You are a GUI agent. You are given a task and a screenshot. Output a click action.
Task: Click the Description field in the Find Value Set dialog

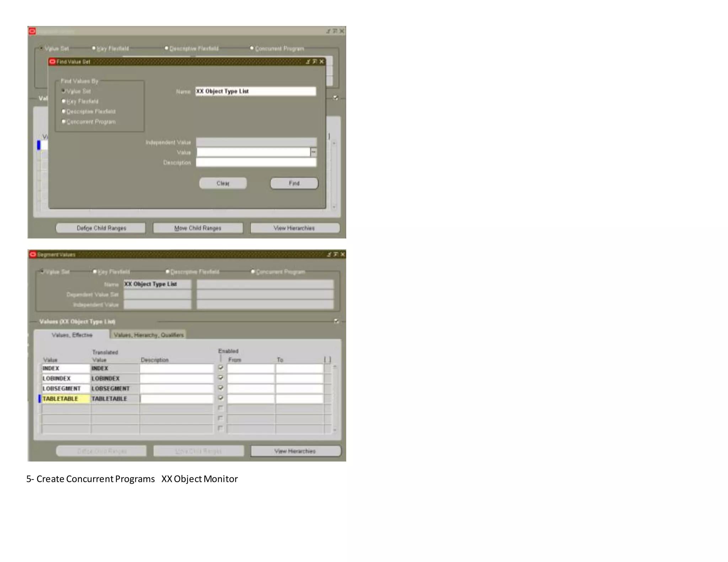[x=256, y=162]
